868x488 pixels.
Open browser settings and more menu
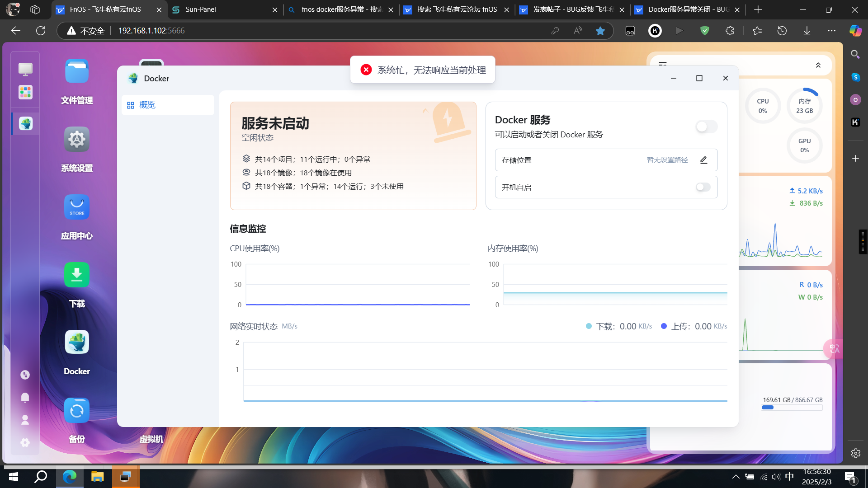coord(832,31)
